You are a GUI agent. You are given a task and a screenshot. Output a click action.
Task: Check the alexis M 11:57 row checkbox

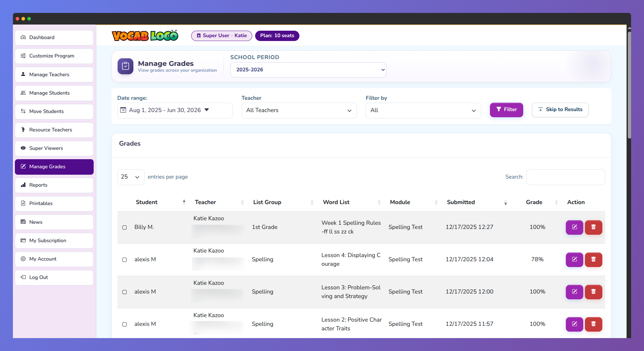click(x=124, y=324)
